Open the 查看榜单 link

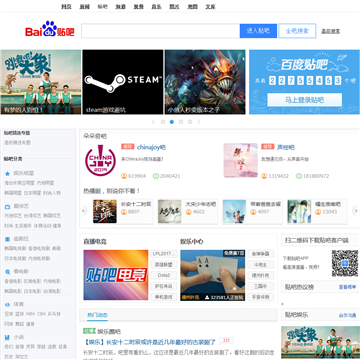point(347,287)
